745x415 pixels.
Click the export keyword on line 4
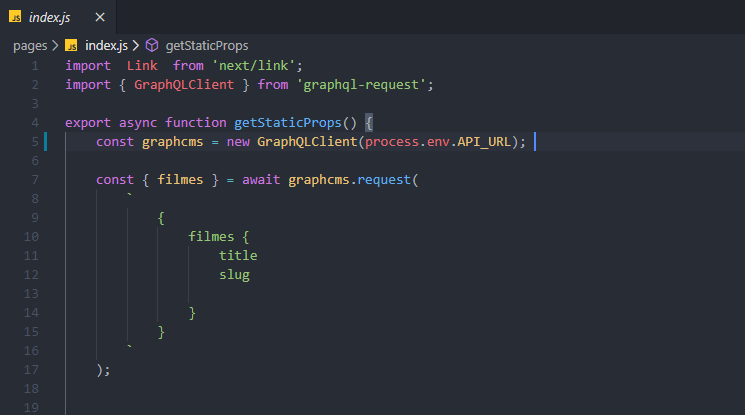pyautogui.click(x=88, y=123)
